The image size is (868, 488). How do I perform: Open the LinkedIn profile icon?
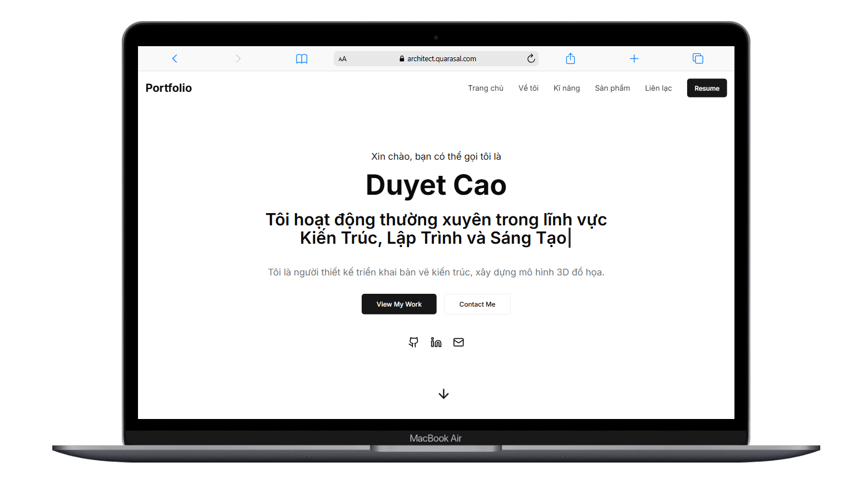pyautogui.click(x=436, y=342)
